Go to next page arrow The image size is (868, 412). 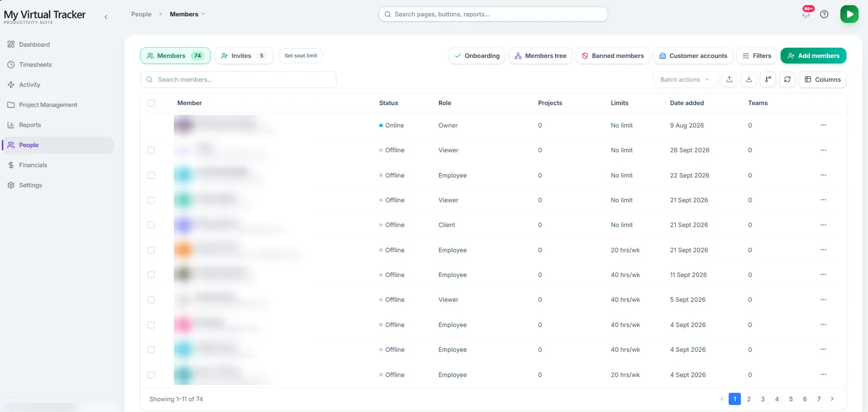832,399
